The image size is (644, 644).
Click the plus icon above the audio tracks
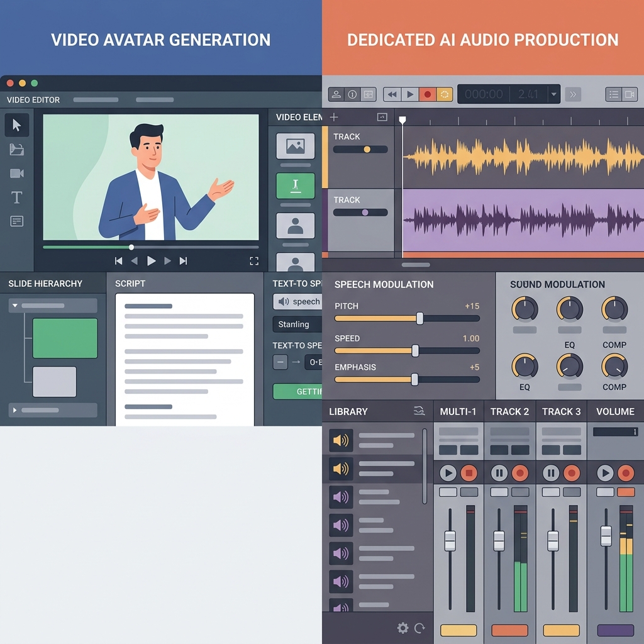[x=334, y=118]
